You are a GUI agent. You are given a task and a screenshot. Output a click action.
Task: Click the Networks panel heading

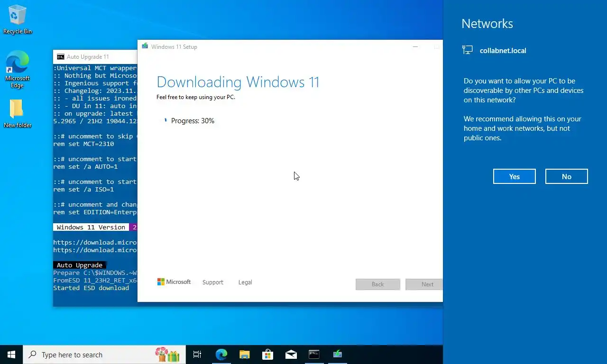click(487, 24)
